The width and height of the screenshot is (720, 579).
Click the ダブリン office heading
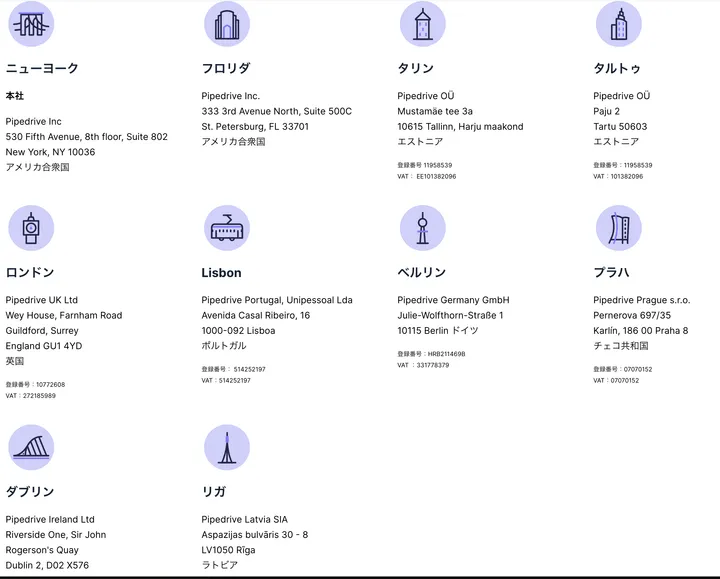coord(30,492)
